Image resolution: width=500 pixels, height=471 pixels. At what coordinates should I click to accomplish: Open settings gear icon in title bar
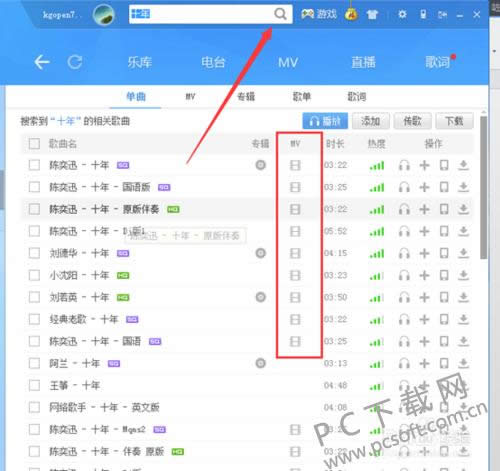(x=402, y=14)
